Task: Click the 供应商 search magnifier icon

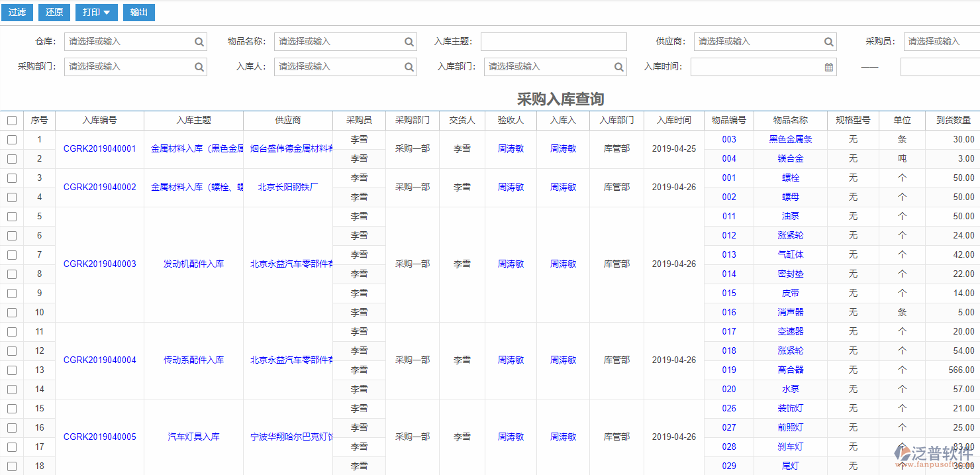Action: click(x=828, y=41)
